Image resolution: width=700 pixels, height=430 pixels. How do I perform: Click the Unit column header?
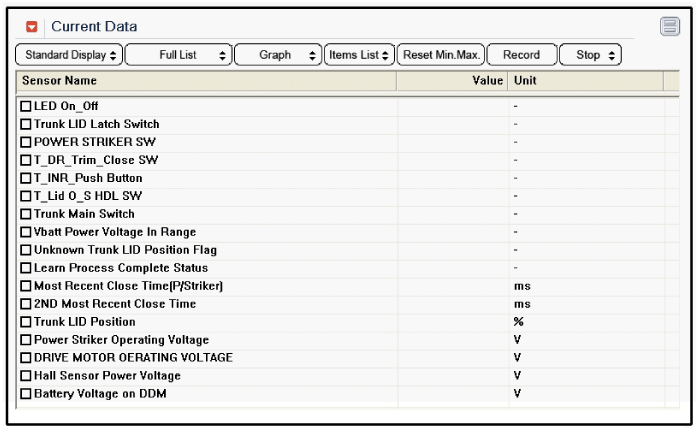(x=586, y=81)
